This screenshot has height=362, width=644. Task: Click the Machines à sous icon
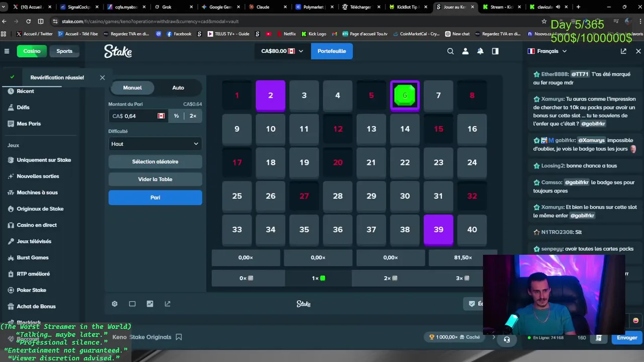[11, 193]
